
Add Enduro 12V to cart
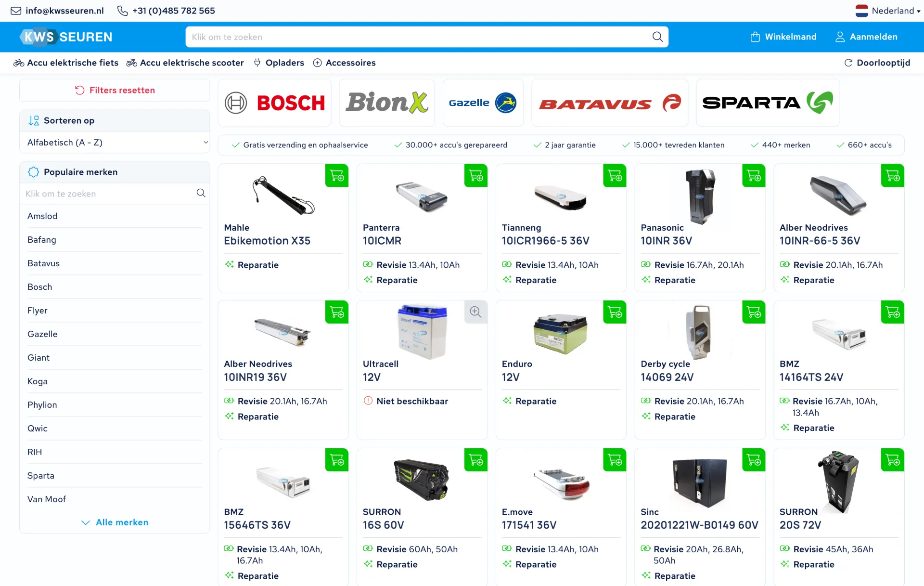[615, 312]
